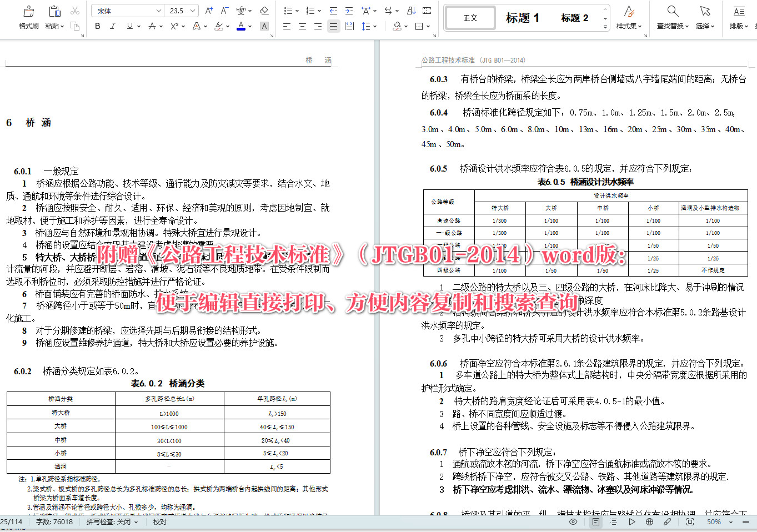The width and height of the screenshot is (757, 532).
Task: Click the italic formatting icon
Action: click(x=113, y=26)
